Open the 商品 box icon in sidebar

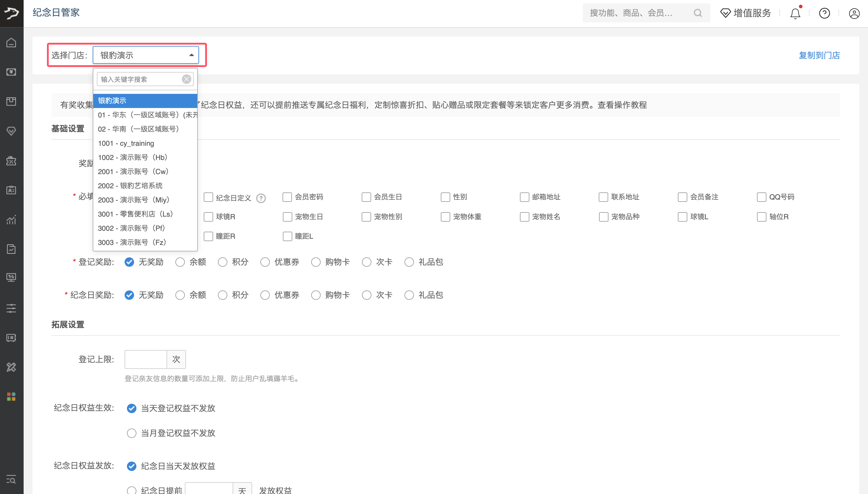point(11,101)
